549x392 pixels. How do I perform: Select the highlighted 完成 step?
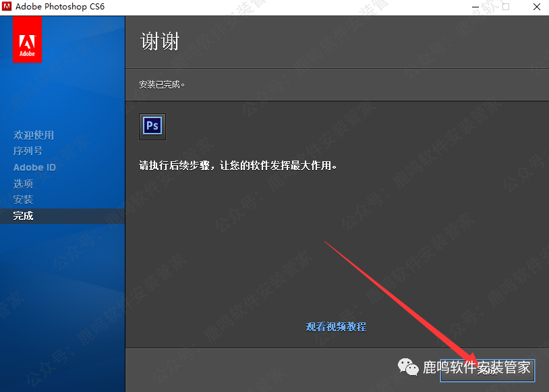[23, 216]
